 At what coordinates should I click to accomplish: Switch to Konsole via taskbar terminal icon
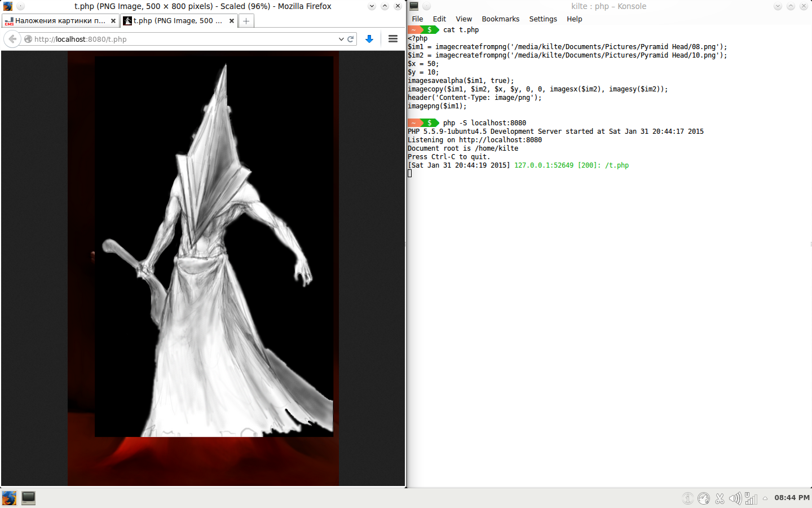[x=28, y=498]
